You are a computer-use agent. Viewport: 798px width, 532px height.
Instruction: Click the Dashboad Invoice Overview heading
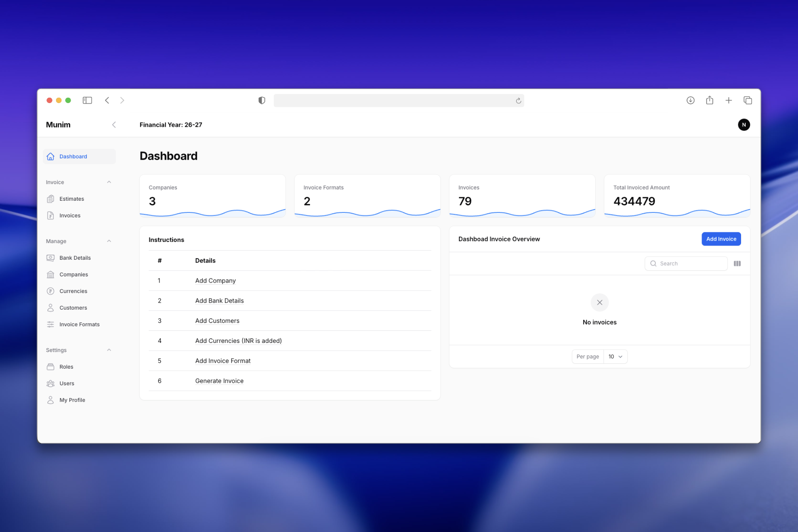pos(499,239)
